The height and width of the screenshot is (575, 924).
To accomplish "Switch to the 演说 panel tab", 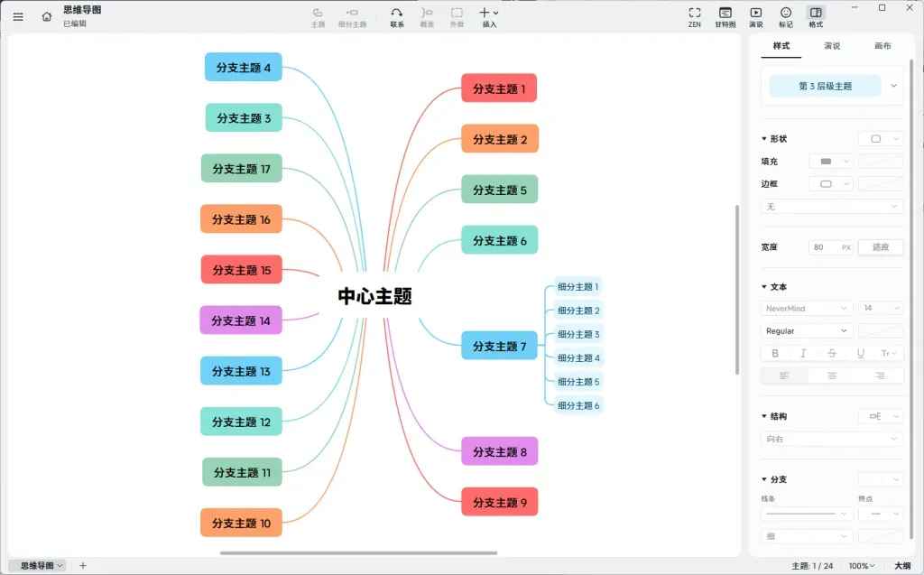I will [x=831, y=46].
